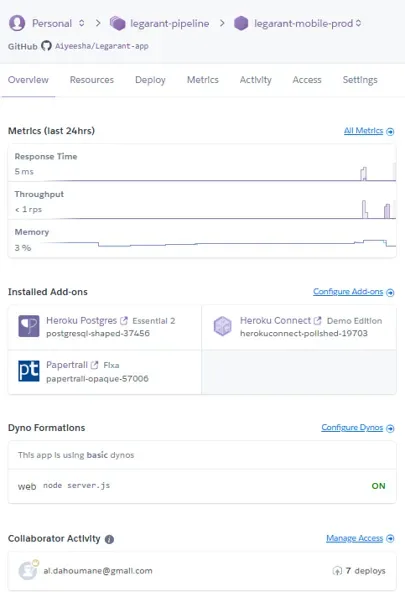405x597 pixels.
Task: Click the arrow icon beside Configure Dynos
Action: click(x=390, y=428)
